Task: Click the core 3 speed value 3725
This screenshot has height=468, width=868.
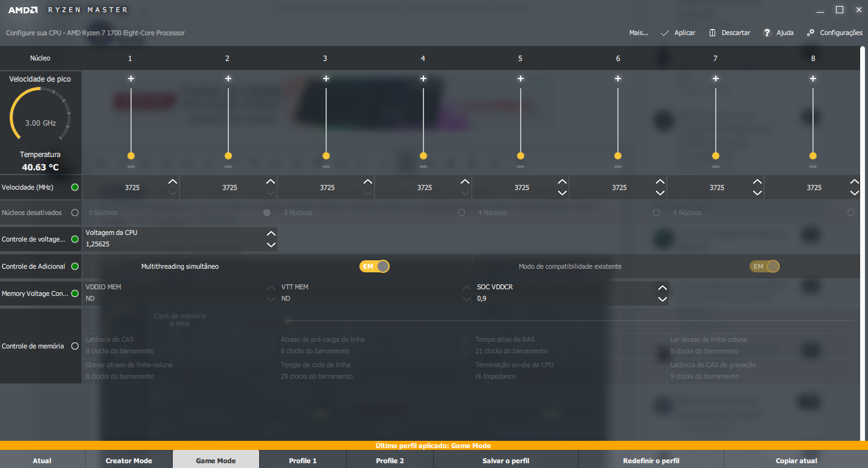Action: pos(327,188)
